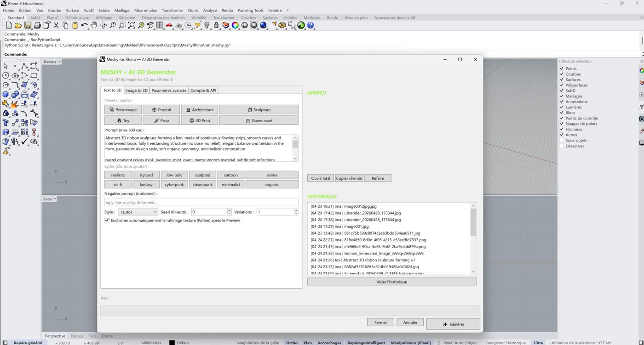Open the Dessus viewport menu arrow
Screen dimensions: 644x345
click(60, 62)
